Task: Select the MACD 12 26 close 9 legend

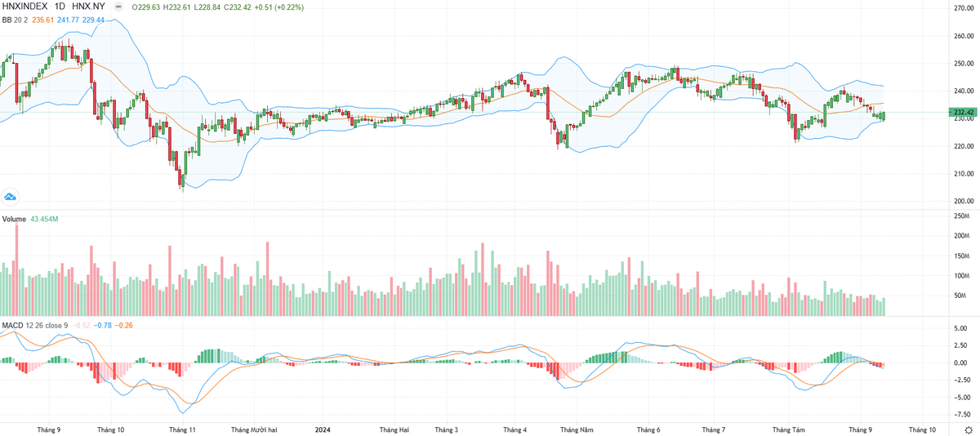Action: tap(34, 326)
